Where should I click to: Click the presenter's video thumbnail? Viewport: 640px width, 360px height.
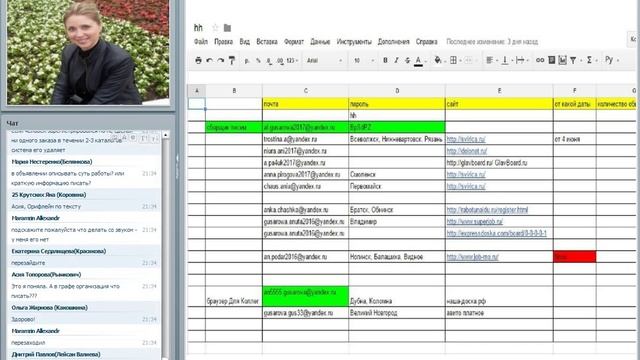[x=88, y=53]
